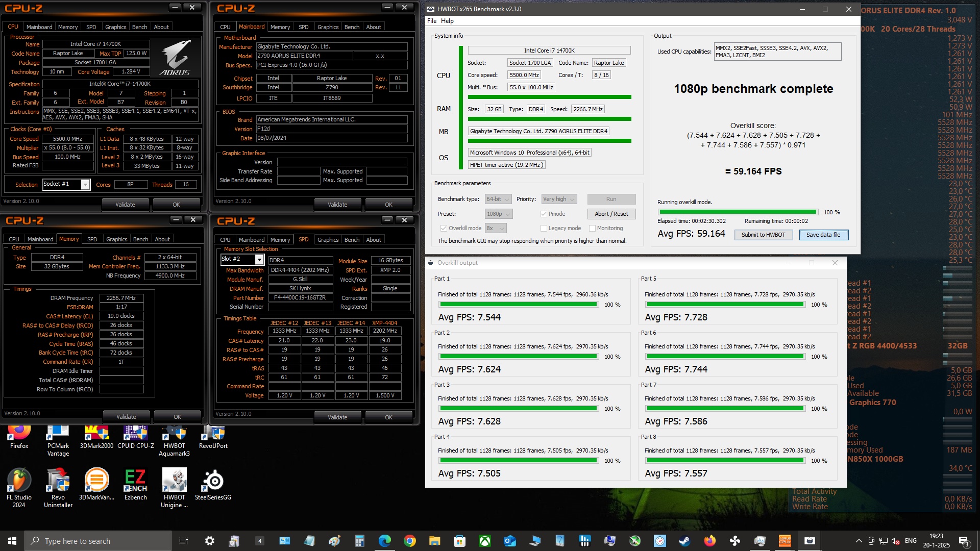The width and height of the screenshot is (980, 551).
Task: Enable the Monitoring checkbox
Action: pyautogui.click(x=592, y=228)
